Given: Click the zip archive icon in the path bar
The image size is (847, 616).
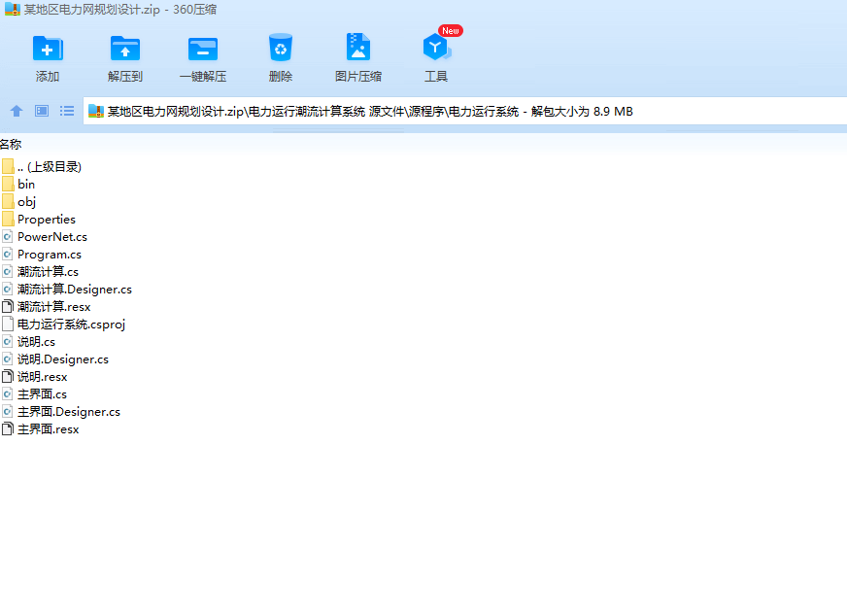Looking at the screenshot, I should [95, 112].
